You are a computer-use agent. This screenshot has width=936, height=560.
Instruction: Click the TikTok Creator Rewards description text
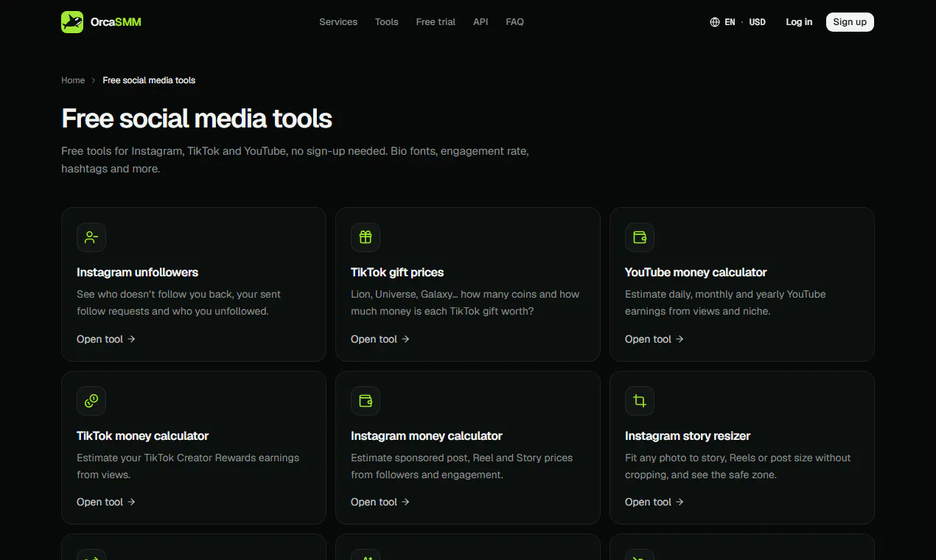coord(188,466)
